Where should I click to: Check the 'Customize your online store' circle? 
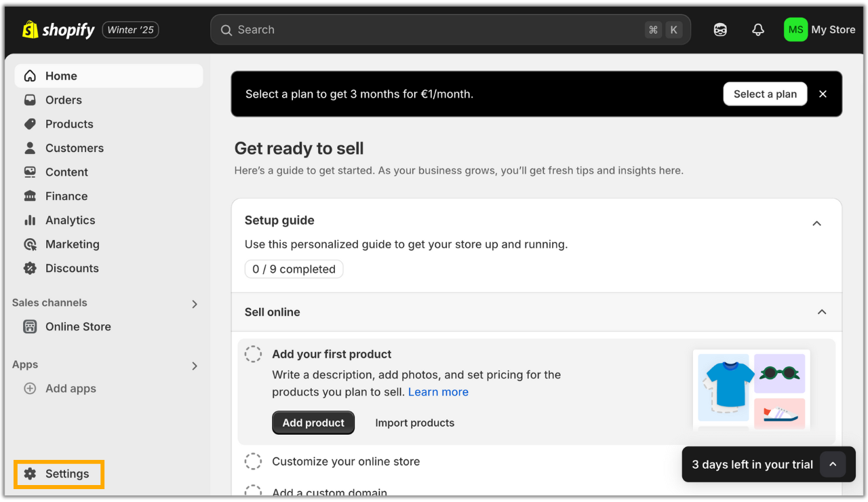(253, 461)
